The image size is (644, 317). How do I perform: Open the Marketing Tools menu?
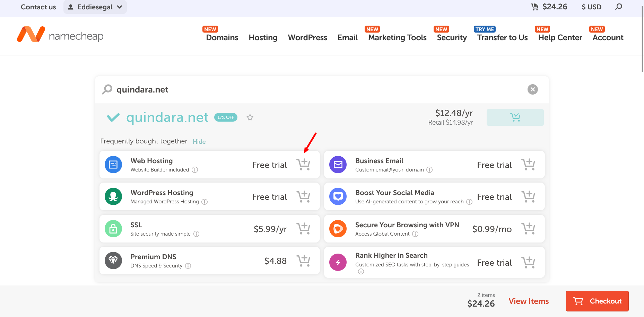coord(397,37)
